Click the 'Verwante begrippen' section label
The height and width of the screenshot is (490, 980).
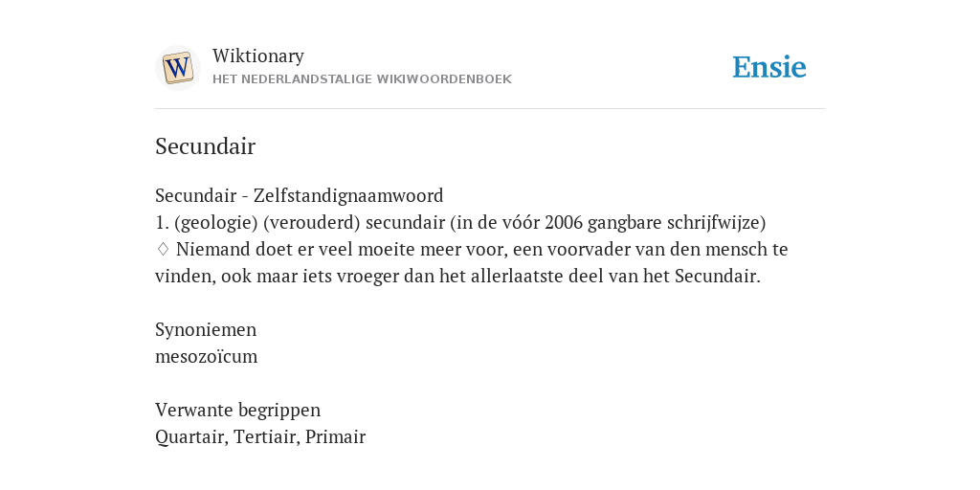(x=237, y=411)
